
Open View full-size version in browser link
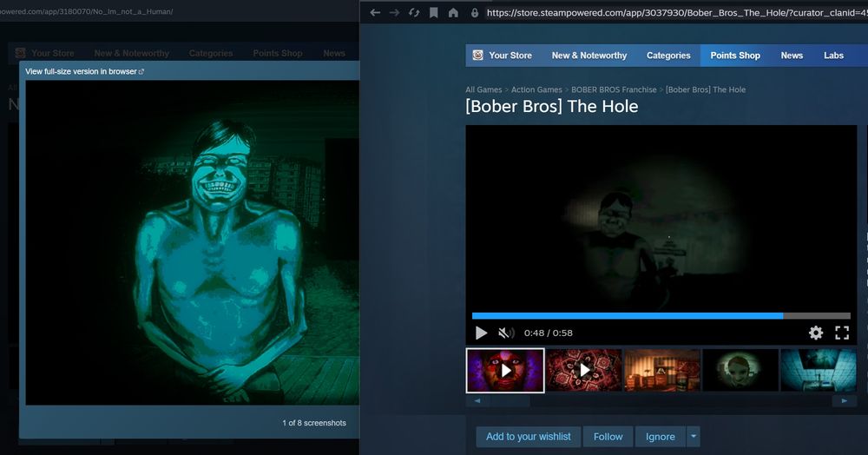click(x=81, y=71)
